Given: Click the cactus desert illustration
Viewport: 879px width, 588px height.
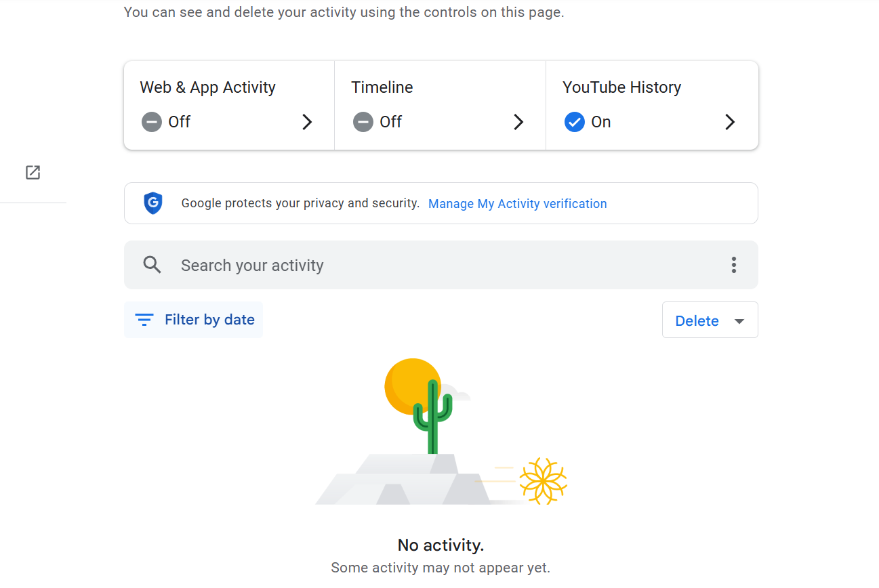Looking at the screenshot, I should click(432, 417).
